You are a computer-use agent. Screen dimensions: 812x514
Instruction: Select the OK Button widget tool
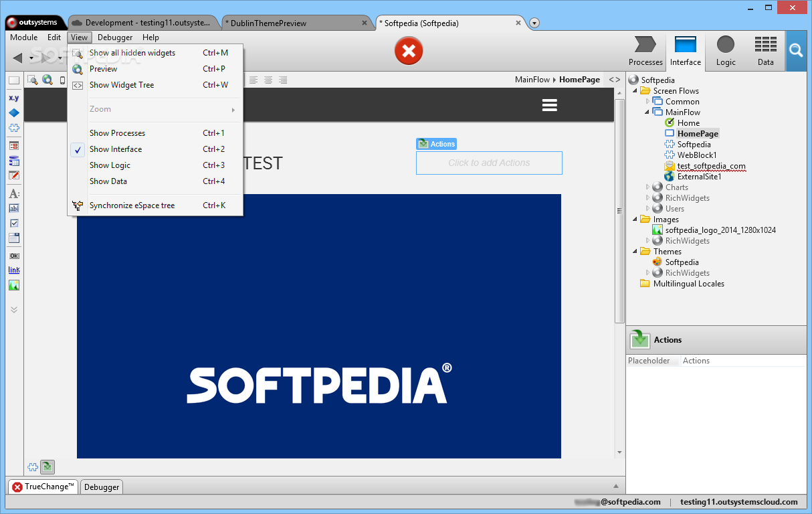(x=13, y=255)
